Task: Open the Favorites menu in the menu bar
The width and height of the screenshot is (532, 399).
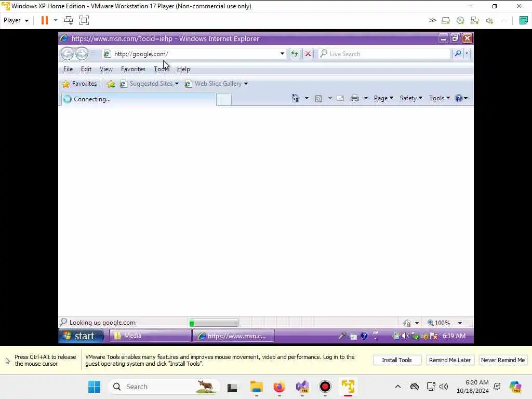Action: (133, 69)
